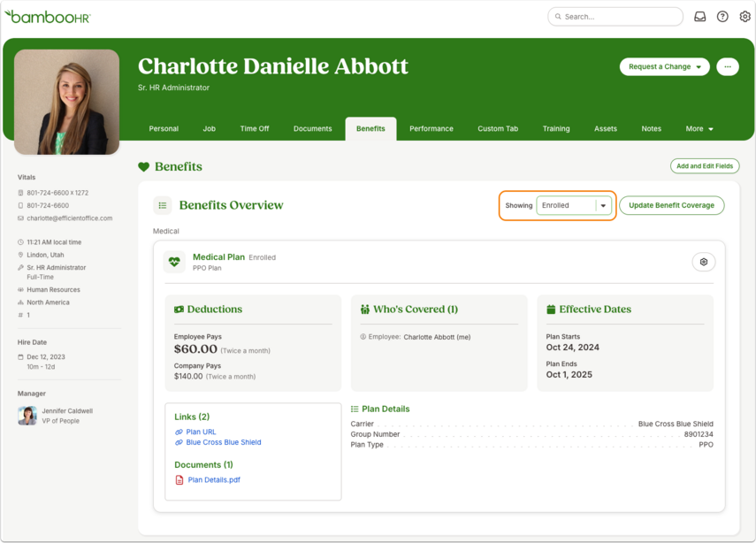Click inside the Search field

point(615,17)
